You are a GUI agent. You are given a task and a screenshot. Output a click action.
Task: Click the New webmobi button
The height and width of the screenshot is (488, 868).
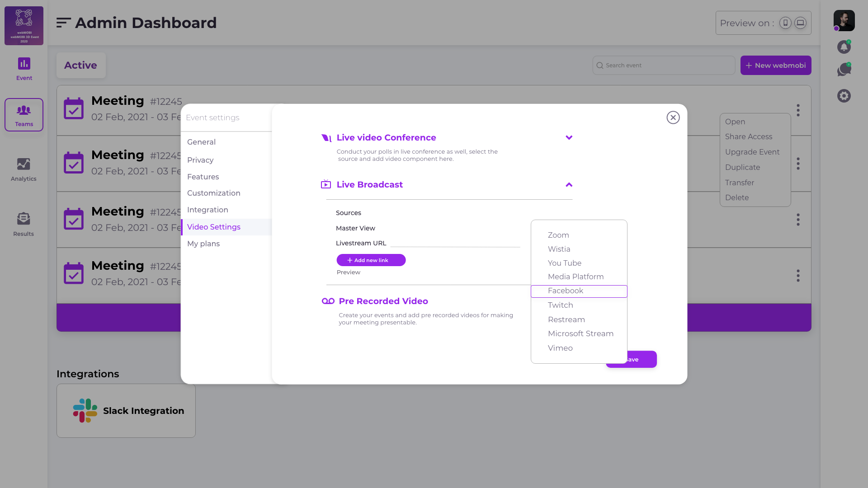776,65
